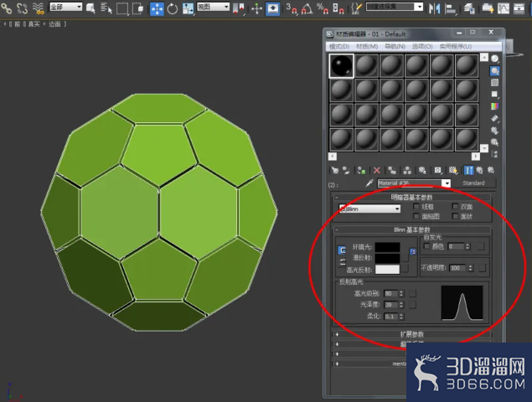Image resolution: width=532 pixels, height=402 pixels.
Task: Click the 不透明度 value field showing 100
Action: [458, 268]
